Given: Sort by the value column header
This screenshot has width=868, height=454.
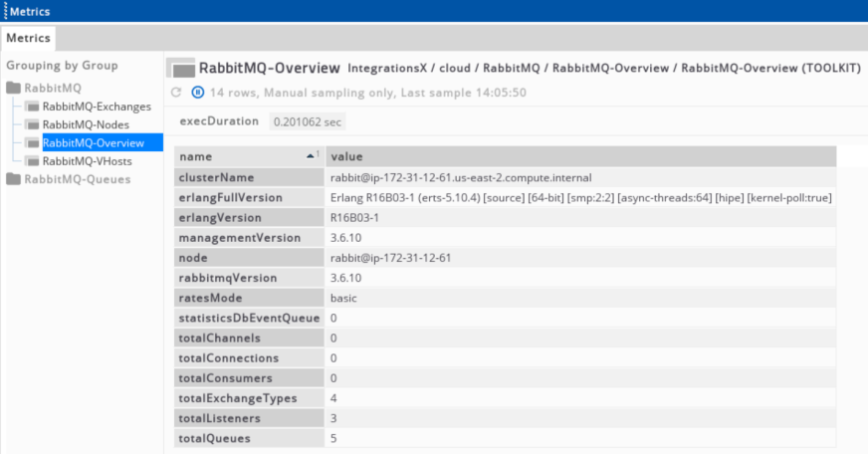Looking at the screenshot, I should 580,156.
